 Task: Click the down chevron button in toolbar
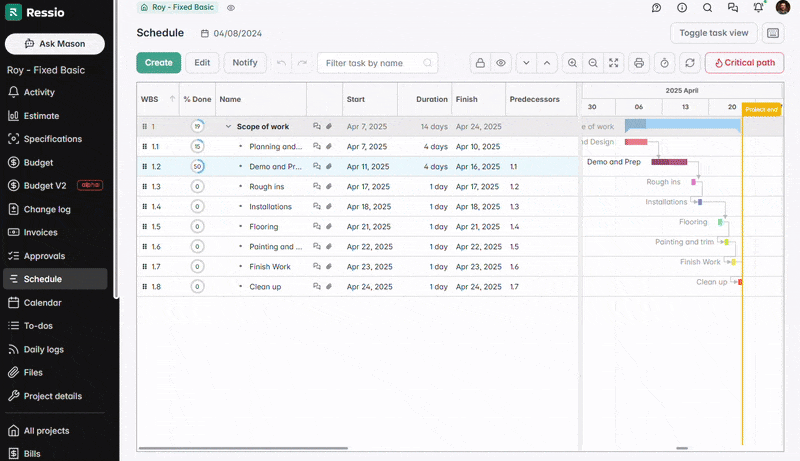click(526, 63)
